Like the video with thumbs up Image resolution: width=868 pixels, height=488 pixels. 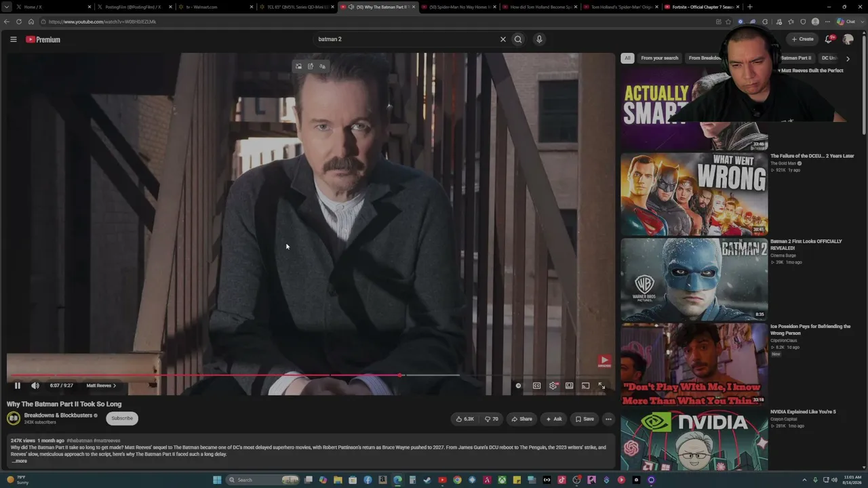(x=465, y=419)
